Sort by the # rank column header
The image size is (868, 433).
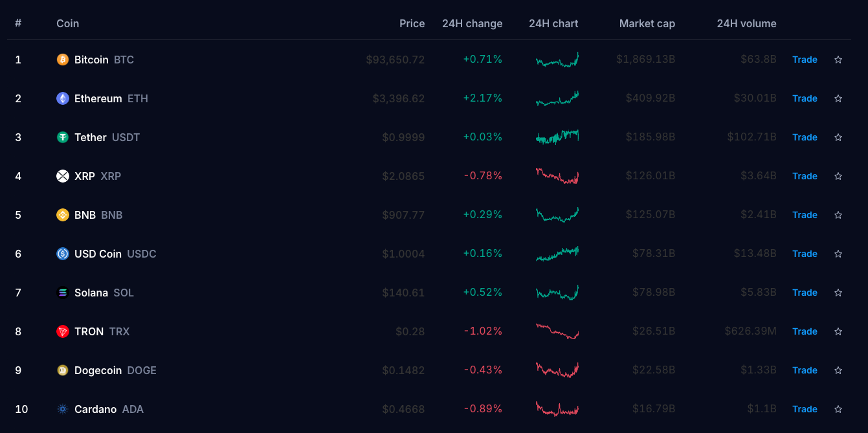pyautogui.click(x=18, y=23)
